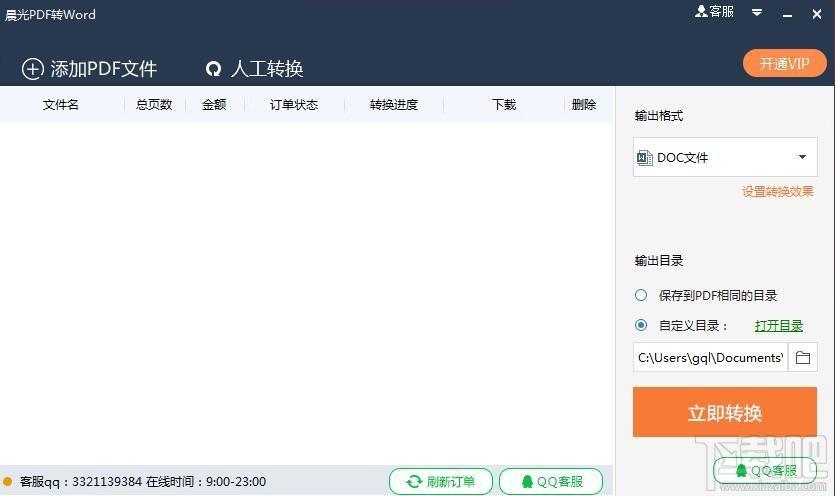Select 自定义目录 radio button
Screen dimensions: 835x496
[641, 325]
